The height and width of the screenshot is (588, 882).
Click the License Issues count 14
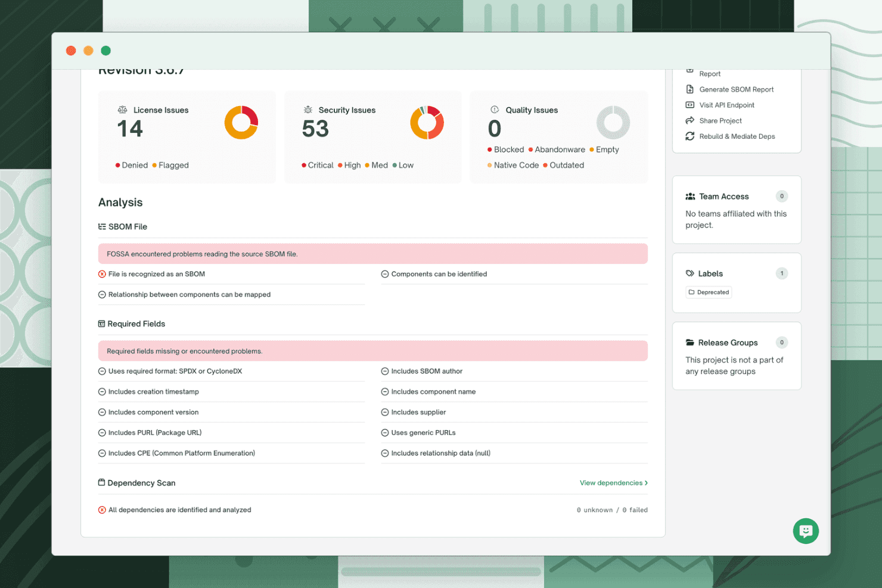[130, 129]
